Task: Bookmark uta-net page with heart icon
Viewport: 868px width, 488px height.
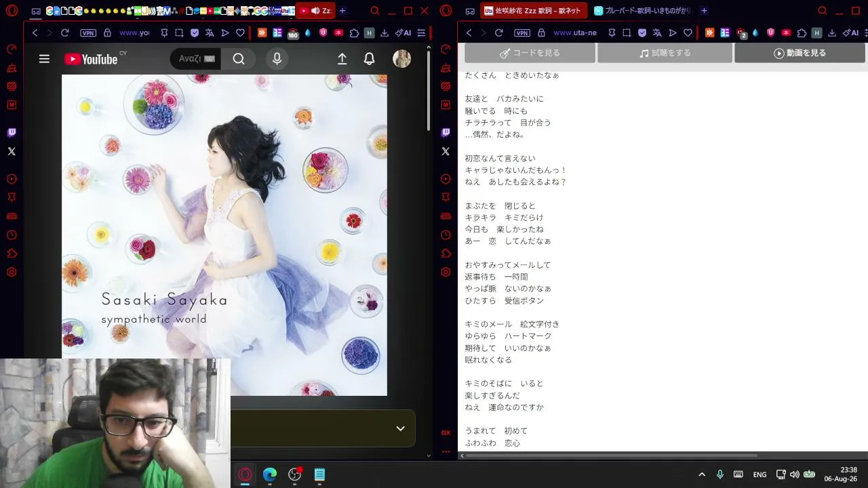Action: [x=688, y=33]
